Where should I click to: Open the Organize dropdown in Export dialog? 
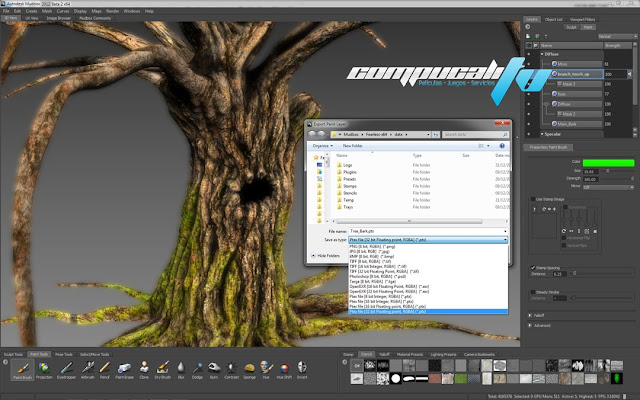click(x=322, y=146)
